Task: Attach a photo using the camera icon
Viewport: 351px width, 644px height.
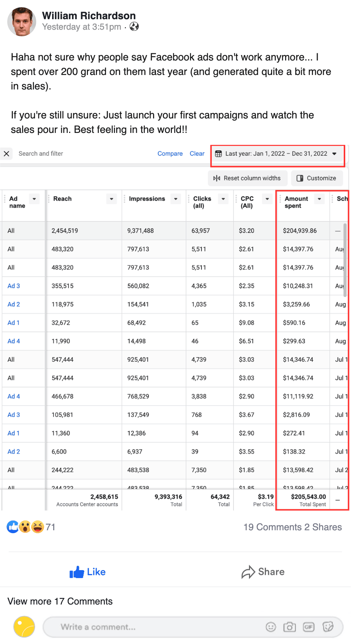Action: pyautogui.click(x=289, y=627)
